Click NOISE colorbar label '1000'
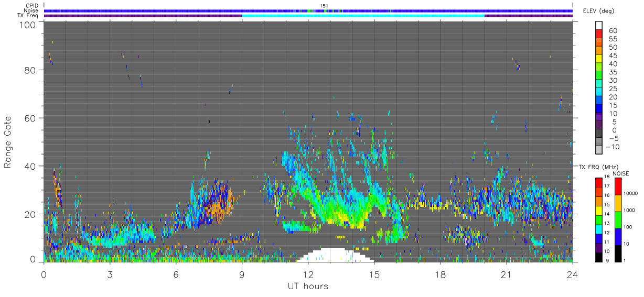The width and height of the screenshot is (644, 297). point(630,211)
